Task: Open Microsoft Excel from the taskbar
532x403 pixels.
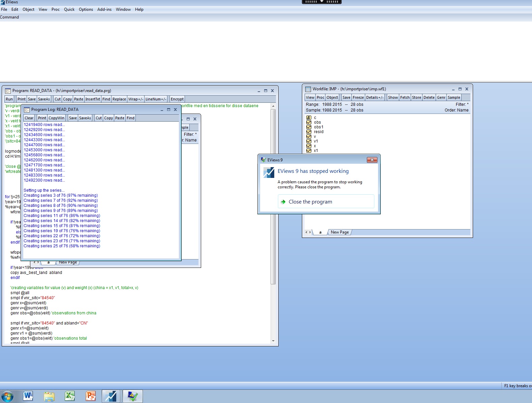Action: pos(70,396)
